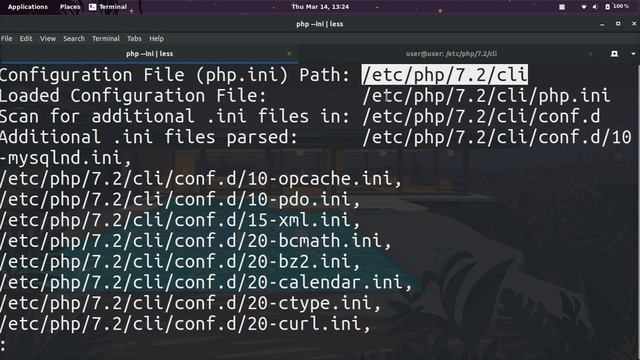Viewport: 640px width, 360px height.
Task: Open the File menu
Action: click(x=7, y=39)
